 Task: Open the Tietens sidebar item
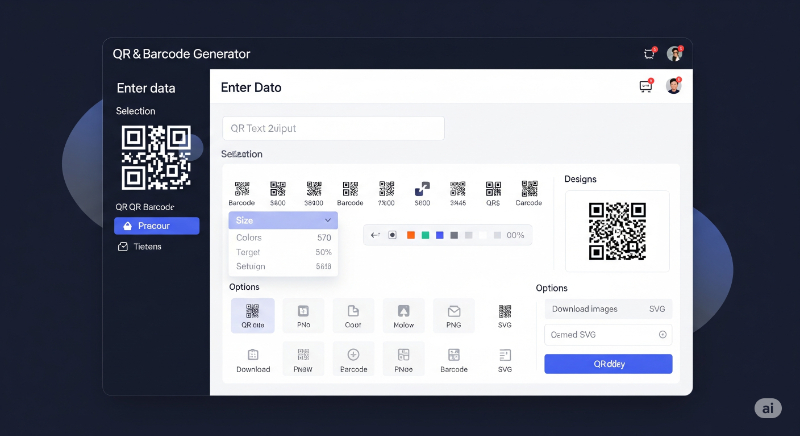pos(140,247)
